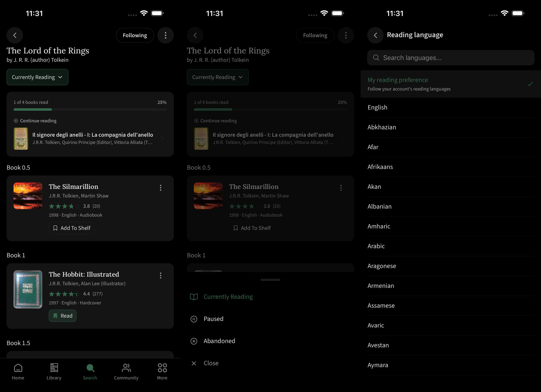Choose Afar as reading language
This screenshot has height=392, width=541.
pos(451,147)
